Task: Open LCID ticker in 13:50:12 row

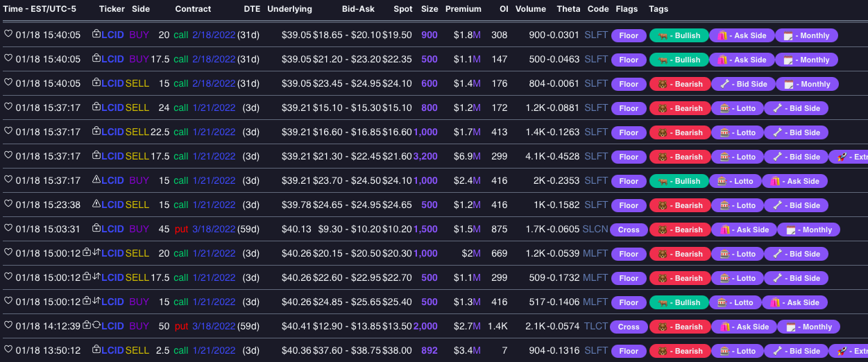Action: tap(112, 350)
